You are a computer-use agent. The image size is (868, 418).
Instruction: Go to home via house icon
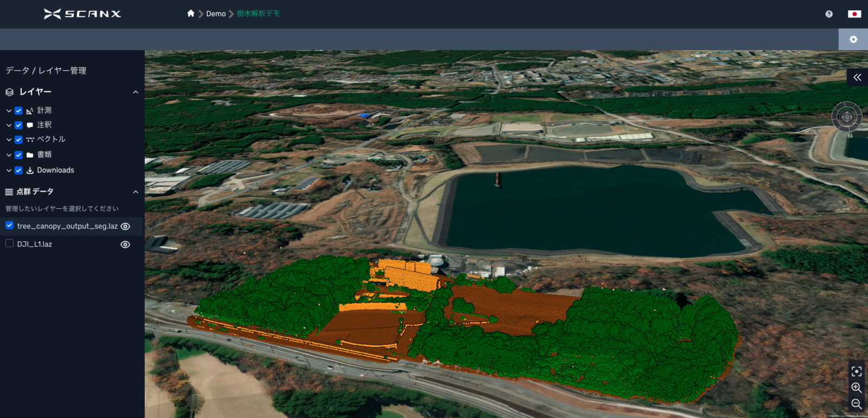coord(190,14)
